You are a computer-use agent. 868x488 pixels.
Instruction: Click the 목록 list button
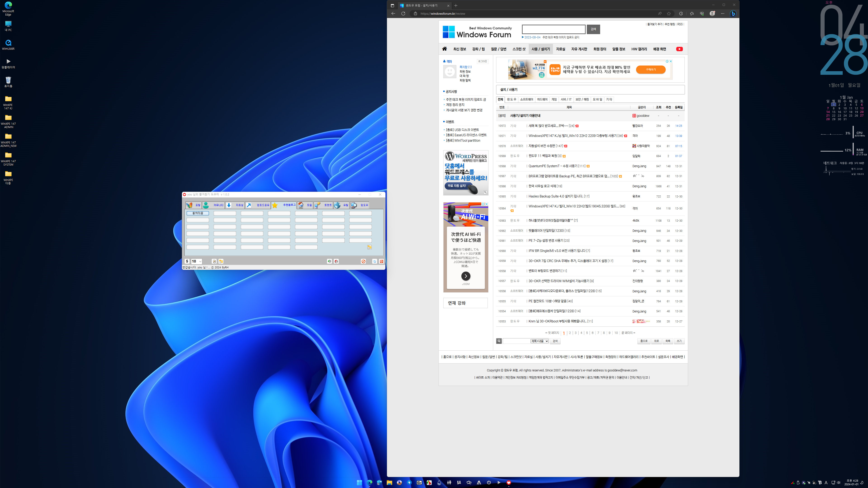pos(668,341)
